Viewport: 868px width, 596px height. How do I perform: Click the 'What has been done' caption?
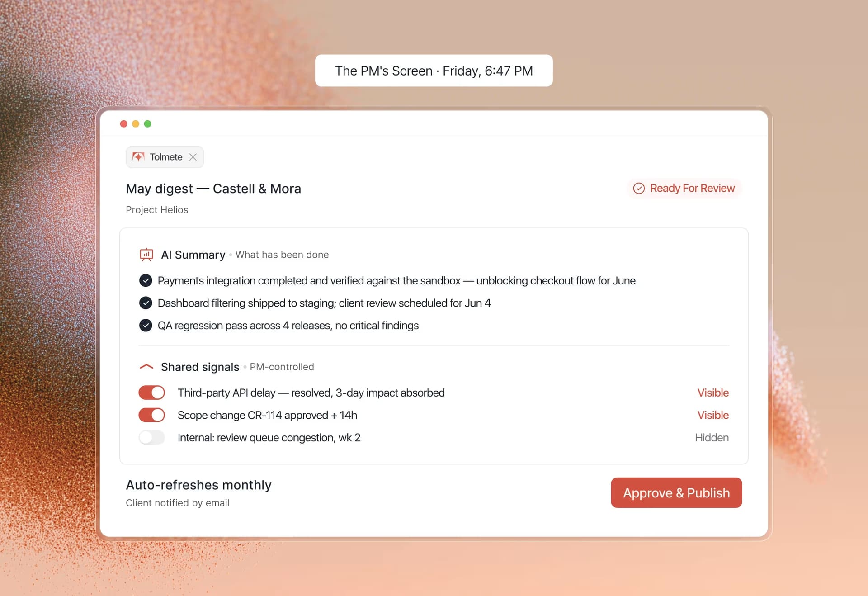[282, 255]
